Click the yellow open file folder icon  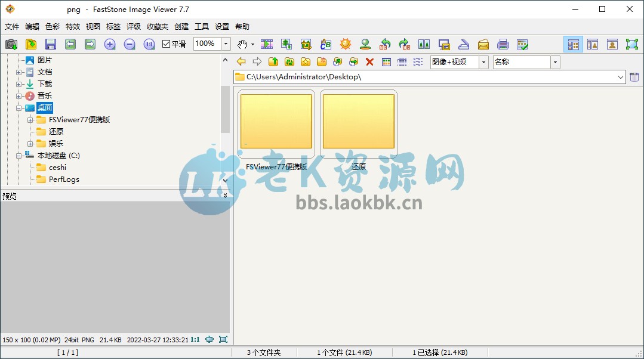pyautogui.click(x=31, y=44)
